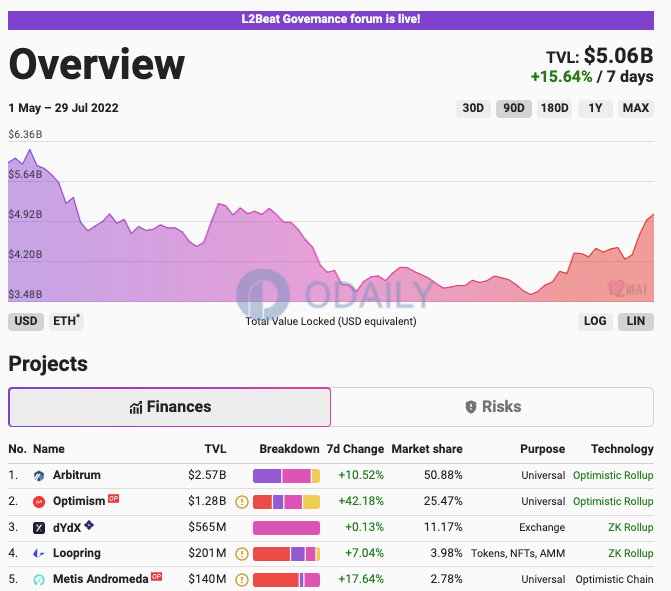This screenshot has height=591, width=671.
Task: Click Optimism's +42.18% change value
Action: tap(361, 502)
